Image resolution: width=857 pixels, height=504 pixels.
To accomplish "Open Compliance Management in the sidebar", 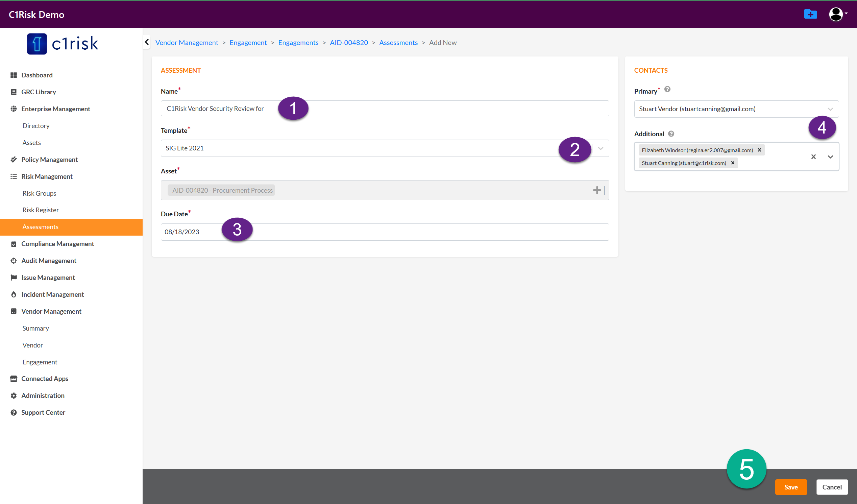I will 57,244.
